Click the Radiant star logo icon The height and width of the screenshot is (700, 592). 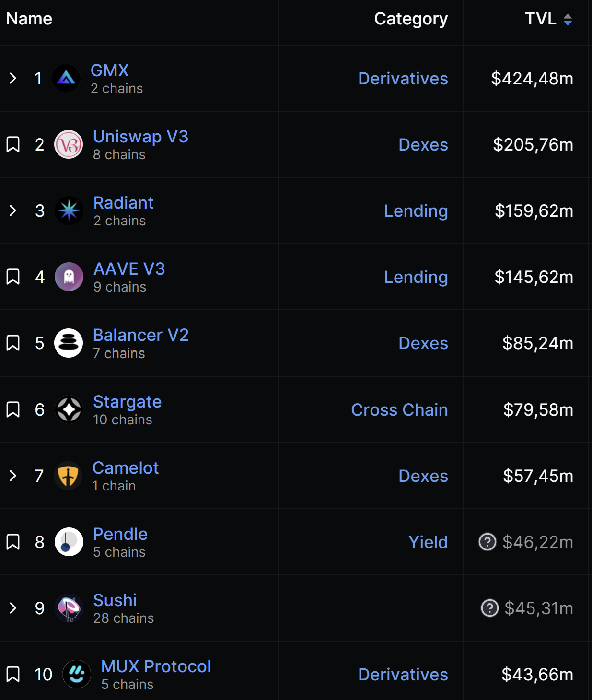click(69, 210)
